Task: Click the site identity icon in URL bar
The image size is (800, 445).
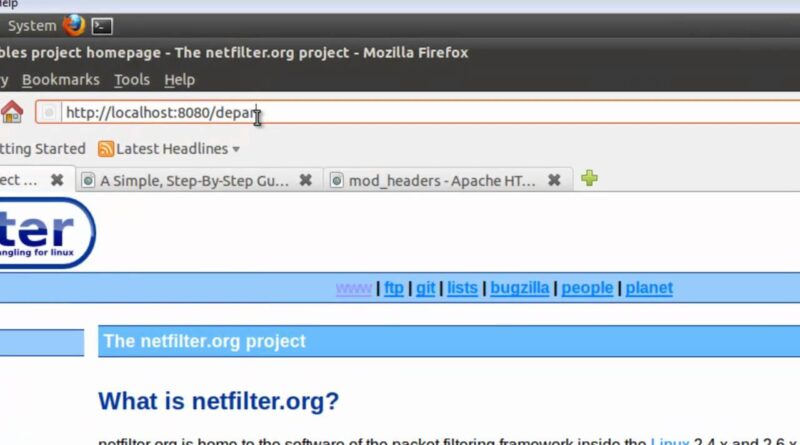Action: (x=49, y=112)
